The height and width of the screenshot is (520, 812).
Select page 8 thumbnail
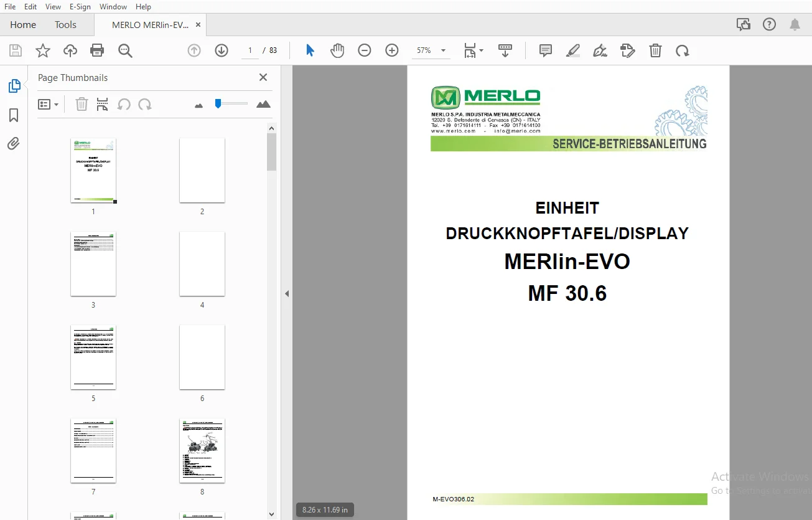coord(202,451)
